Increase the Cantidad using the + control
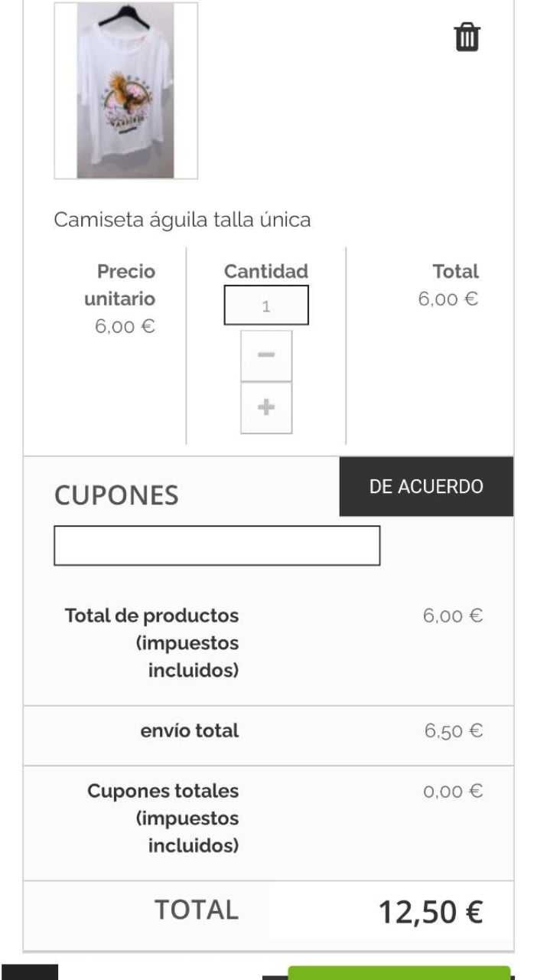This screenshot has height=980, width=537. [266, 407]
